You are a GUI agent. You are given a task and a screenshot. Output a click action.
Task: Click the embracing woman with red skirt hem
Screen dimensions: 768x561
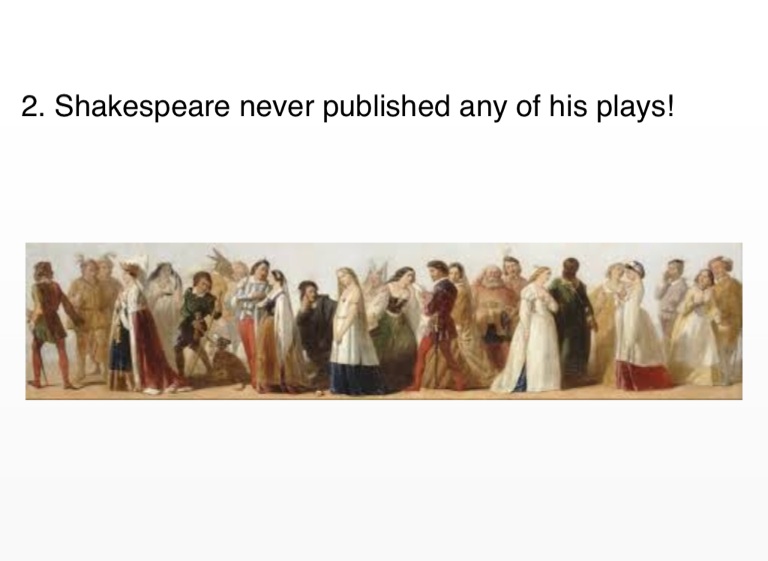637,326
